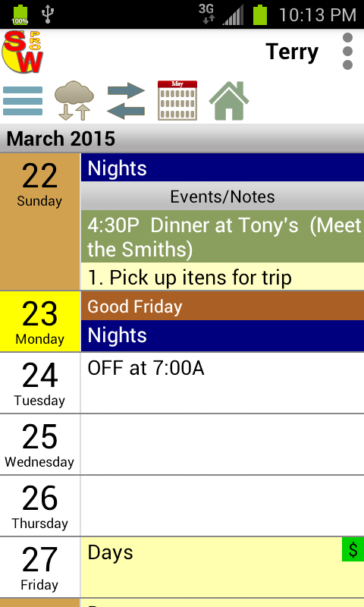Select Monday 23 highlighted date cell
This screenshot has width=364, height=607.
[x=40, y=321]
